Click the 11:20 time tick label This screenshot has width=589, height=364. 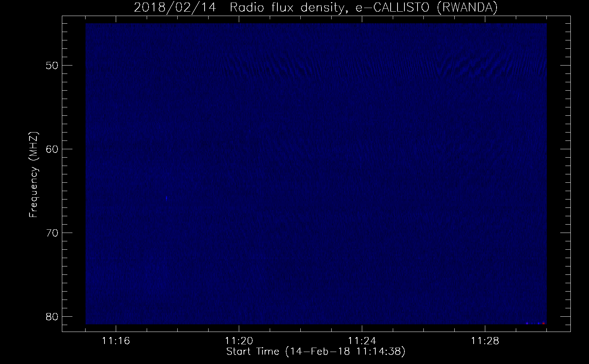pyautogui.click(x=239, y=341)
